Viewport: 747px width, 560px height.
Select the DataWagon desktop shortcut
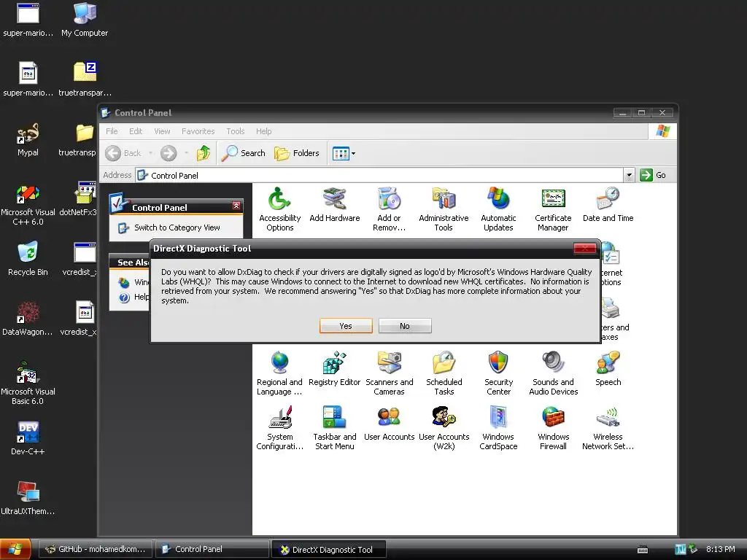pos(28,319)
